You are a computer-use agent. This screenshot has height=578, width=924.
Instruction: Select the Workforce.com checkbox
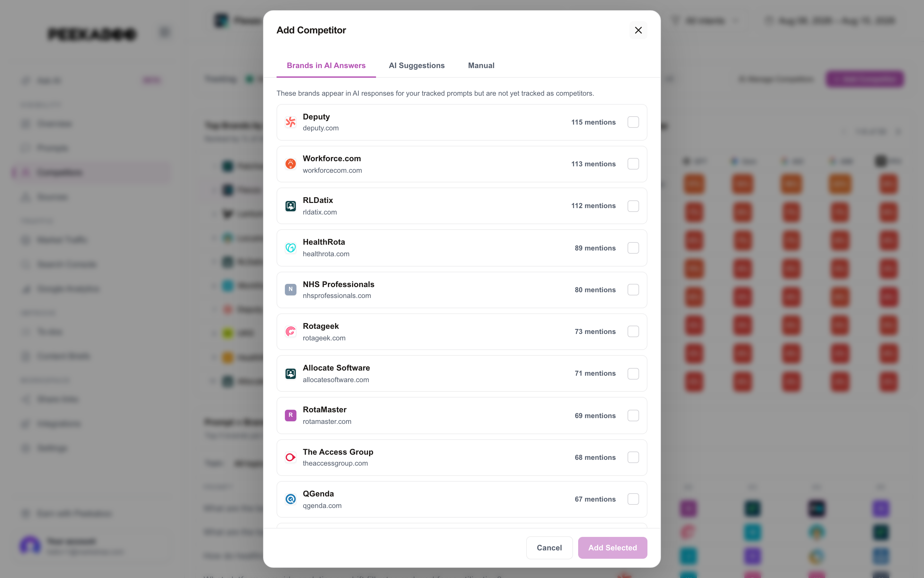(x=633, y=164)
